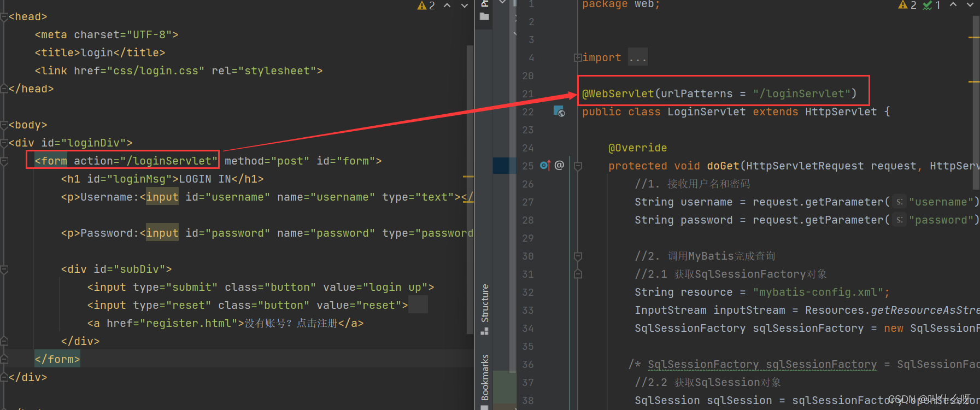Open the Project tool window folder icon
This screenshot has height=410, width=980.
484,16
